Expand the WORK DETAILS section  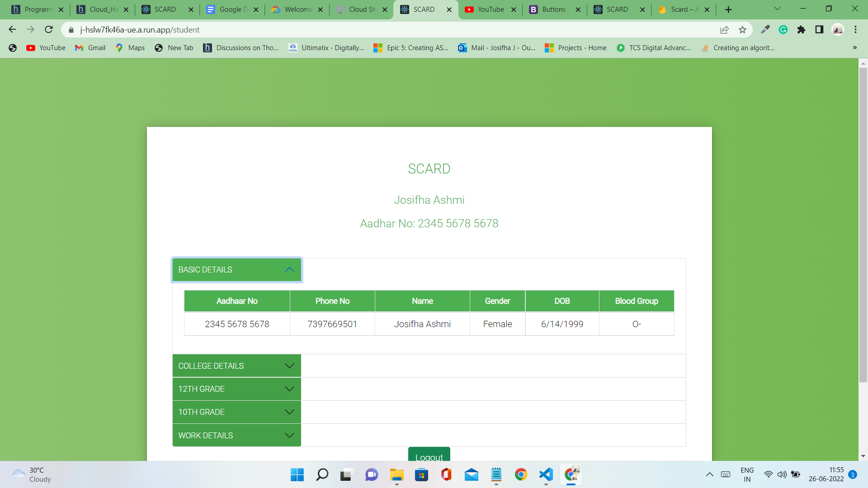click(236, 436)
